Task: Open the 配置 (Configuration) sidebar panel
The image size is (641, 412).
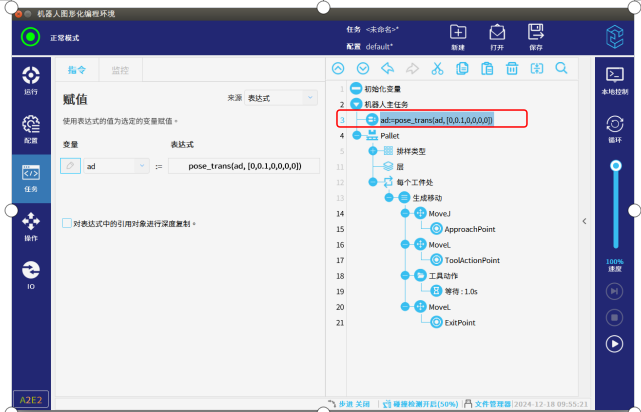Action: point(31,129)
